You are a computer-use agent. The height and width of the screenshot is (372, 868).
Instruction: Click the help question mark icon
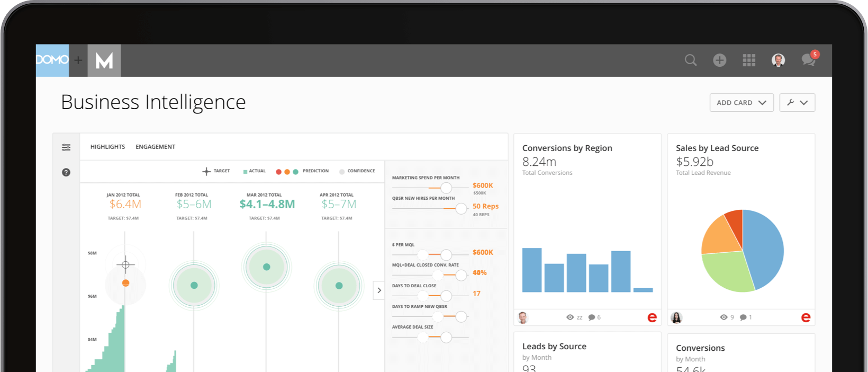[66, 172]
